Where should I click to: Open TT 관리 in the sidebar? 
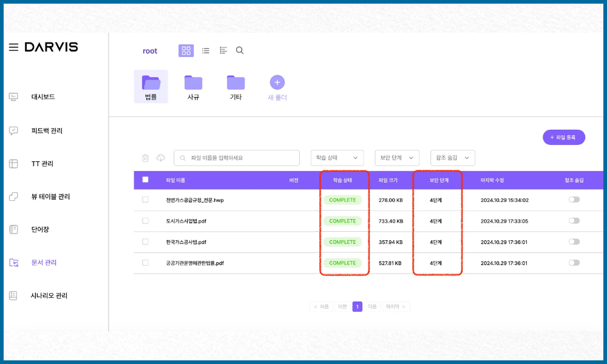coord(42,164)
